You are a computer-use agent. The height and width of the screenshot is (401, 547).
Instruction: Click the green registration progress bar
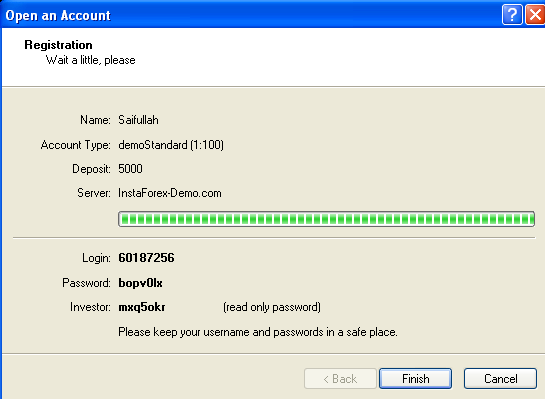point(326,219)
